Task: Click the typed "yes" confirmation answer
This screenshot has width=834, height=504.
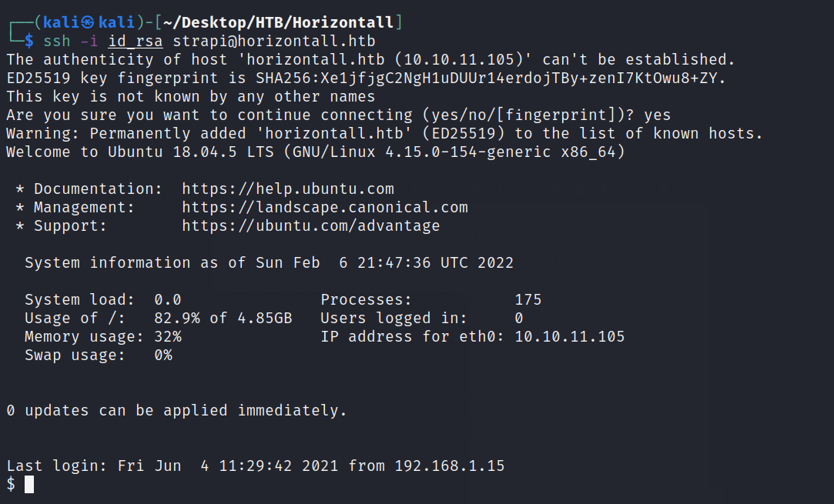Action: point(657,115)
